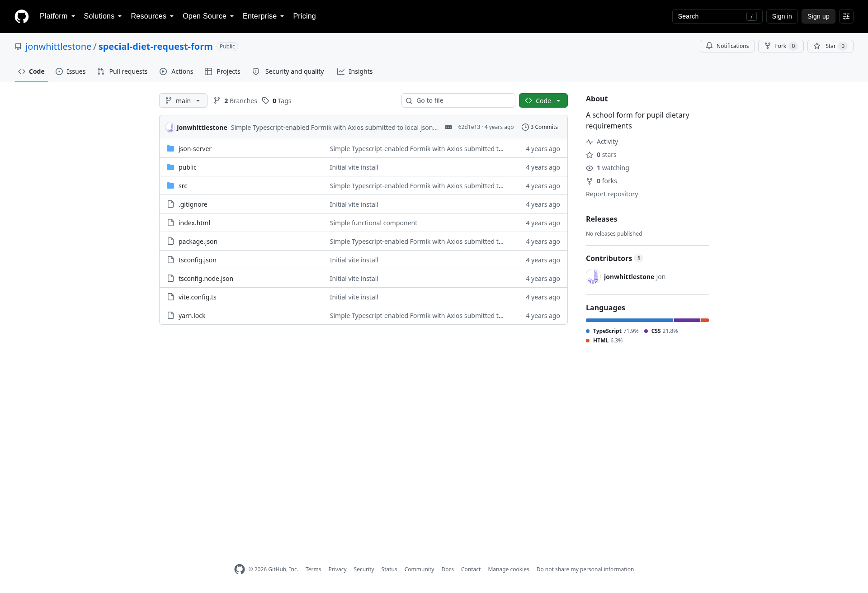Screen dimensions: 868x593
Task: Click the tsconfig.json file icon
Action: coord(170,260)
